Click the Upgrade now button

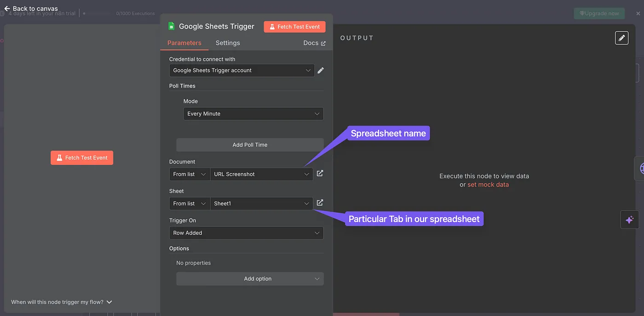pyautogui.click(x=599, y=13)
